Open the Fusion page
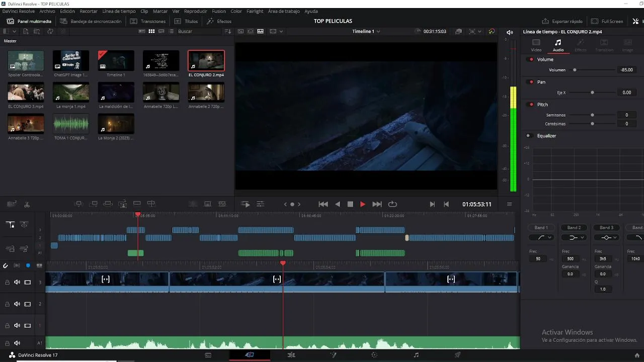 pyautogui.click(x=333, y=355)
